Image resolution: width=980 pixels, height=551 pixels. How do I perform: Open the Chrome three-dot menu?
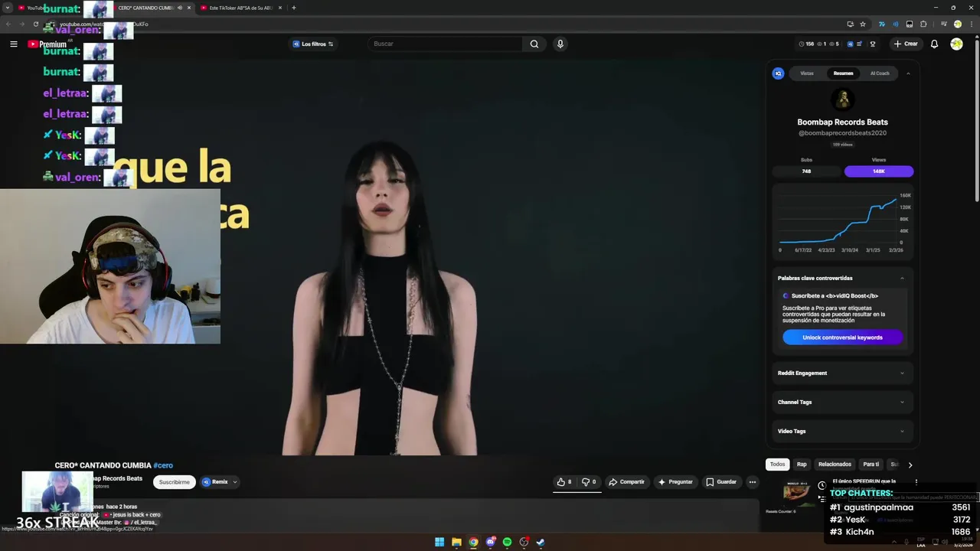pyautogui.click(x=971, y=24)
